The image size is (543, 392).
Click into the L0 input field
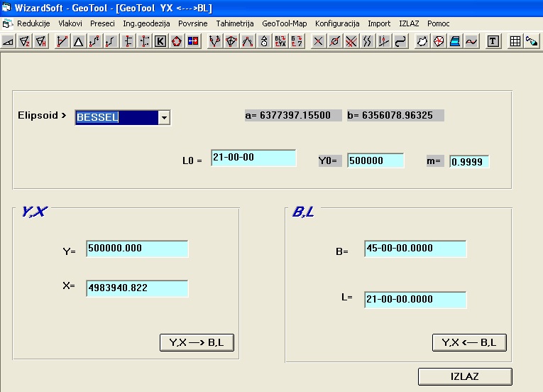[253, 158]
